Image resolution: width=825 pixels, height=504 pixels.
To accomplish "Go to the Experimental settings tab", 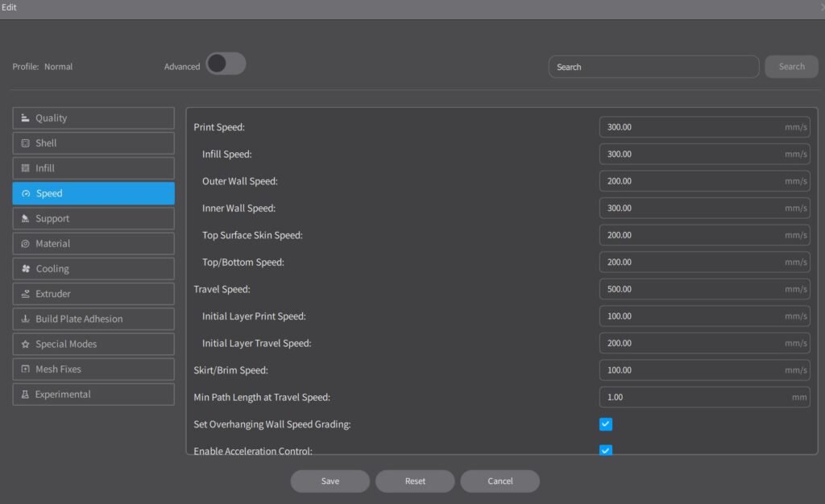I will click(x=93, y=395).
